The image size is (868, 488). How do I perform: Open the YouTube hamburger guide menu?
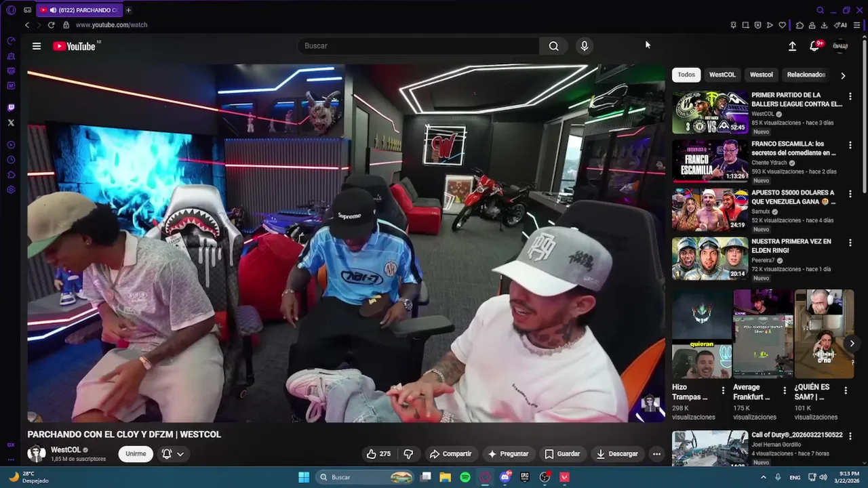click(37, 46)
